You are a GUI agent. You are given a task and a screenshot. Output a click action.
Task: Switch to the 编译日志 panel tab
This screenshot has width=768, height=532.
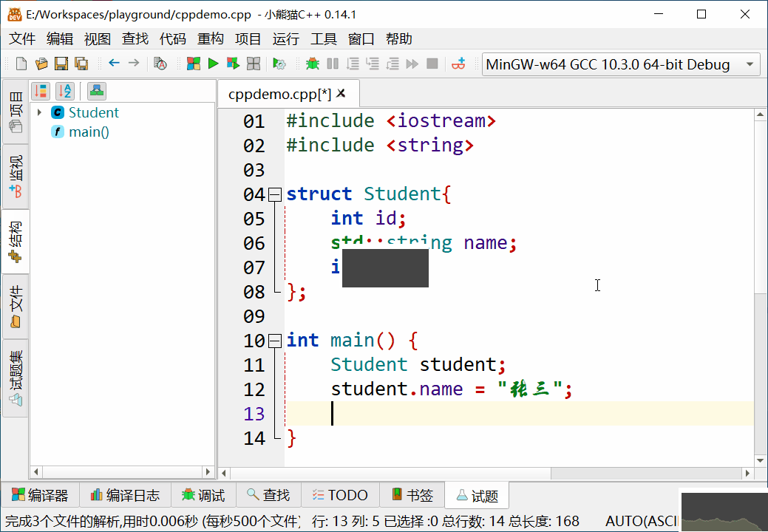(x=124, y=495)
